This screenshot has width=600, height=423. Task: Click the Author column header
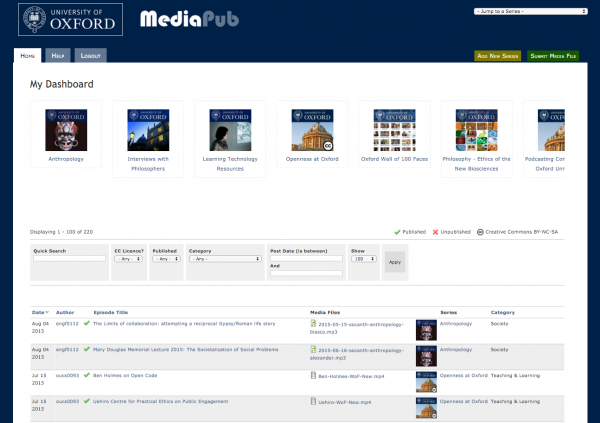click(65, 312)
